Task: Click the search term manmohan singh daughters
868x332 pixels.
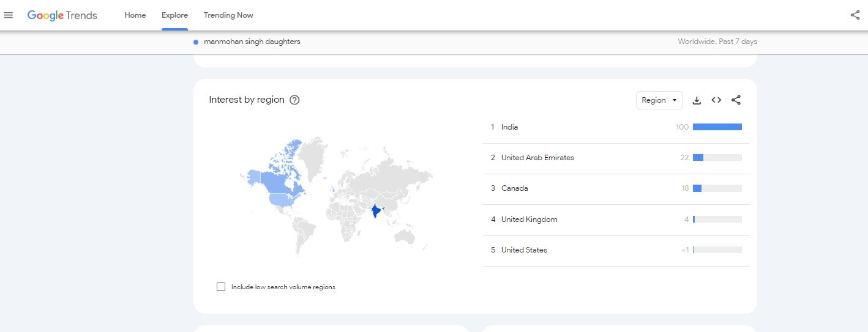Action: click(252, 42)
